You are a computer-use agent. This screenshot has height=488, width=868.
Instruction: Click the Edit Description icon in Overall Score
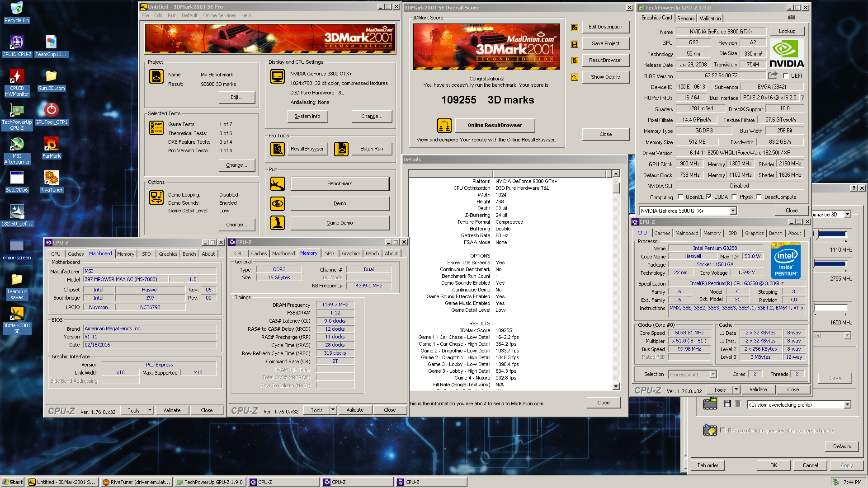tap(575, 28)
